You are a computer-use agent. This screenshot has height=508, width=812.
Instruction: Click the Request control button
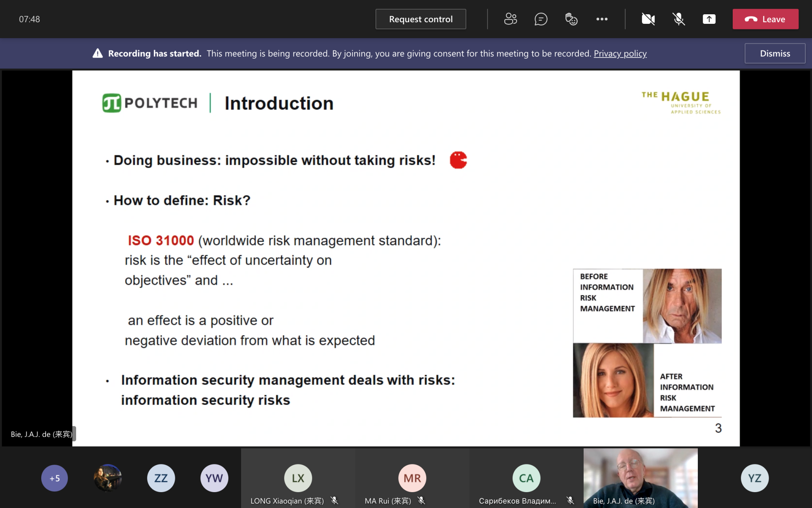[421, 19]
